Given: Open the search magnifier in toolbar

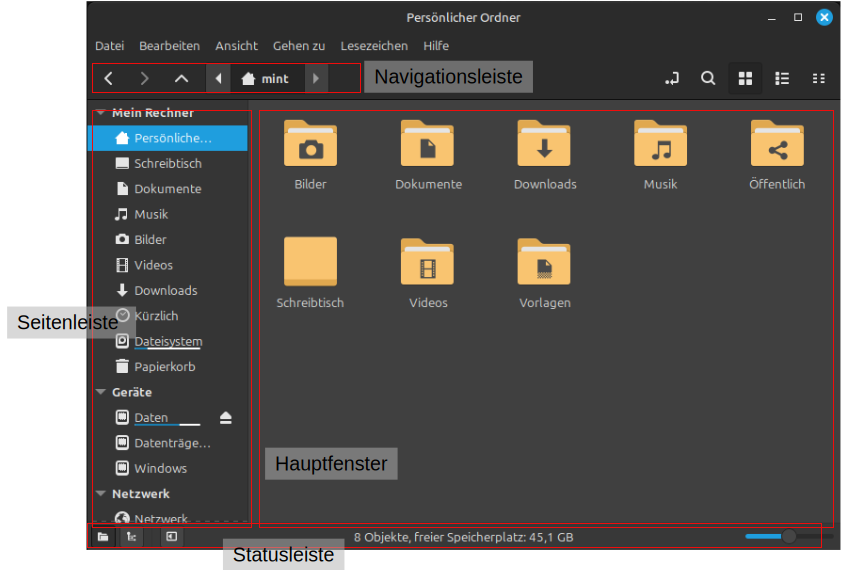Looking at the screenshot, I should point(708,78).
